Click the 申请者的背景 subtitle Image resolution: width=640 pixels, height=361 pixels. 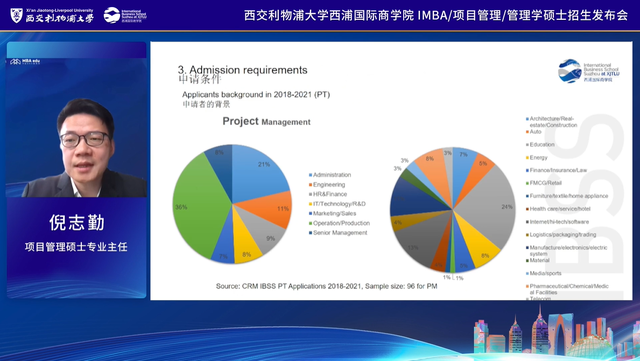click(x=206, y=104)
